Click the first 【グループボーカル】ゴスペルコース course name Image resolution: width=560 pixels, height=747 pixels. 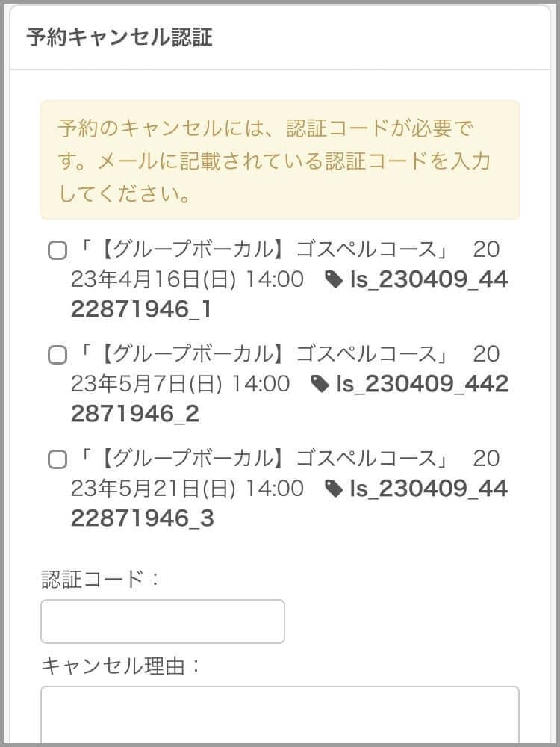click(x=265, y=249)
